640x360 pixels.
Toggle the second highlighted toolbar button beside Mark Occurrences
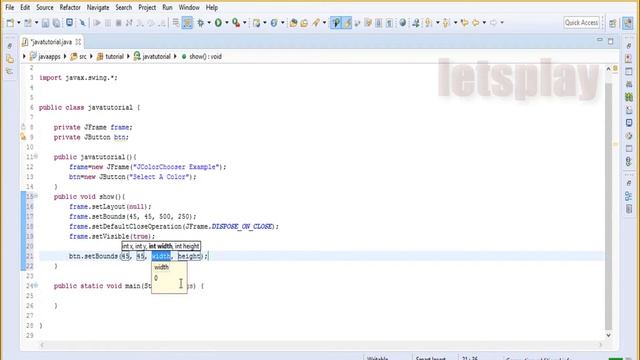click(347, 22)
